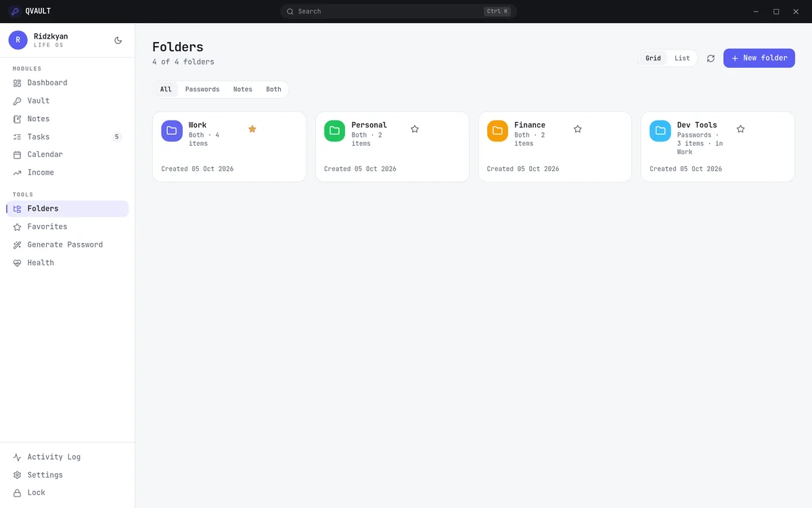Go to Notes in the sidebar
Screen dimensions: 812x508
coord(68,119)
